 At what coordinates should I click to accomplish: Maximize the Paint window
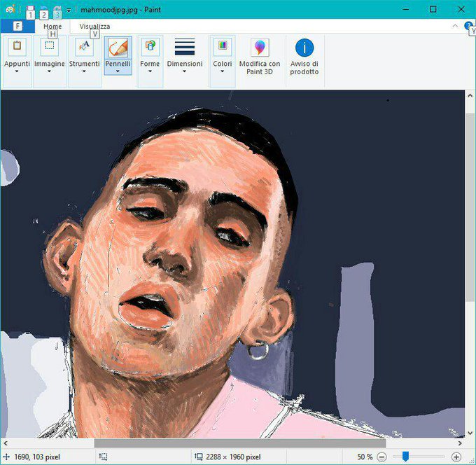433,9
